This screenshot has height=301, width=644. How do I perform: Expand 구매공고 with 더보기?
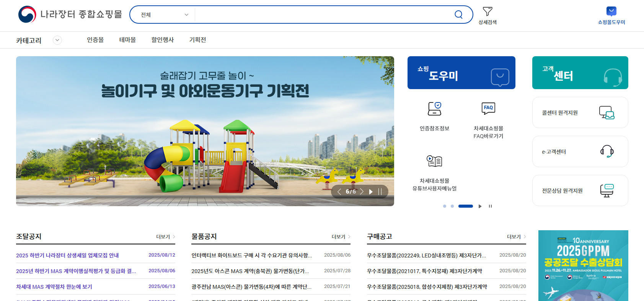point(516,237)
